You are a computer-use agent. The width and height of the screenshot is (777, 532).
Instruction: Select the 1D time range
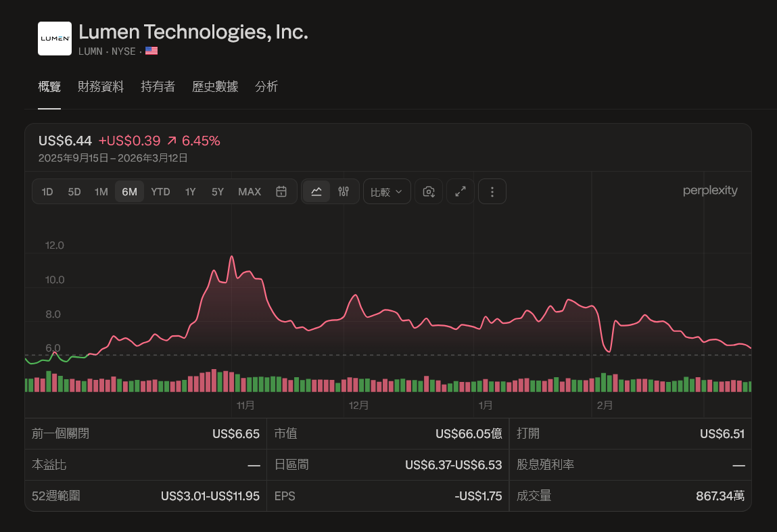(x=47, y=192)
